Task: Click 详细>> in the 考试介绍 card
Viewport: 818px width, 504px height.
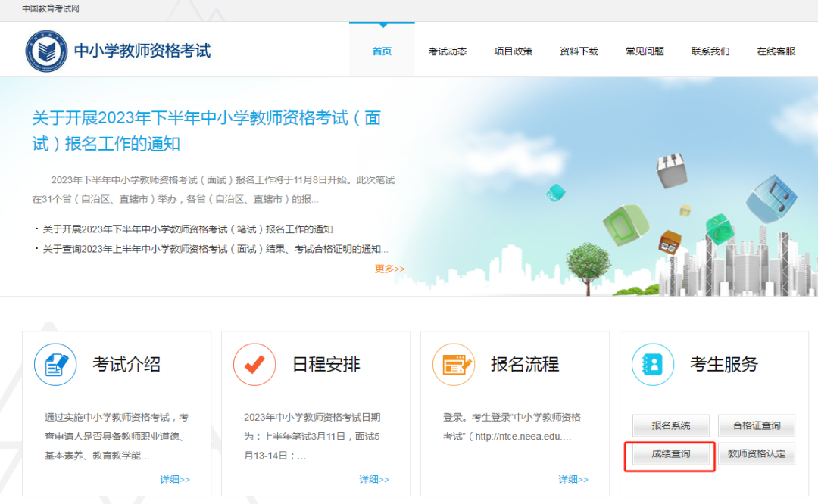Action: click(175, 480)
